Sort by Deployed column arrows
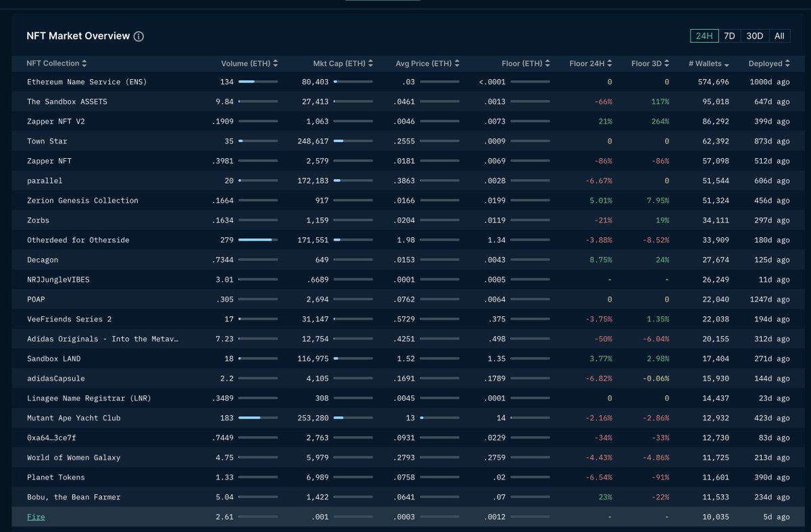The width and height of the screenshot is (811, 532). coord(787,64)
